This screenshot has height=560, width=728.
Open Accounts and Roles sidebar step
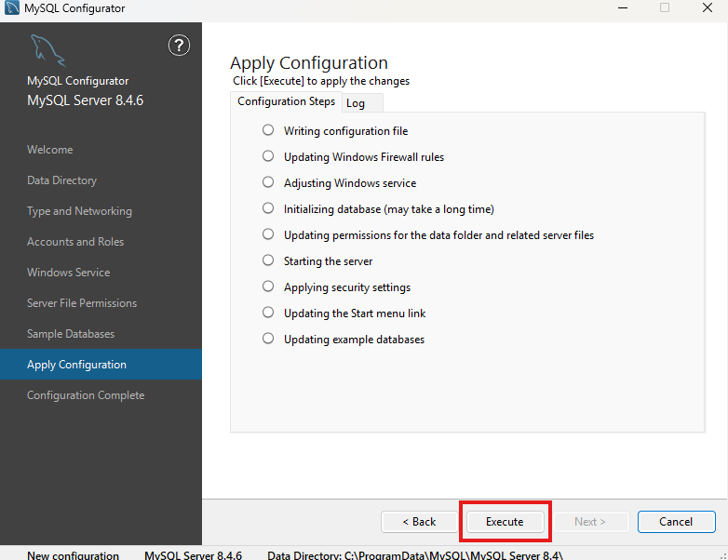[75, 242]
